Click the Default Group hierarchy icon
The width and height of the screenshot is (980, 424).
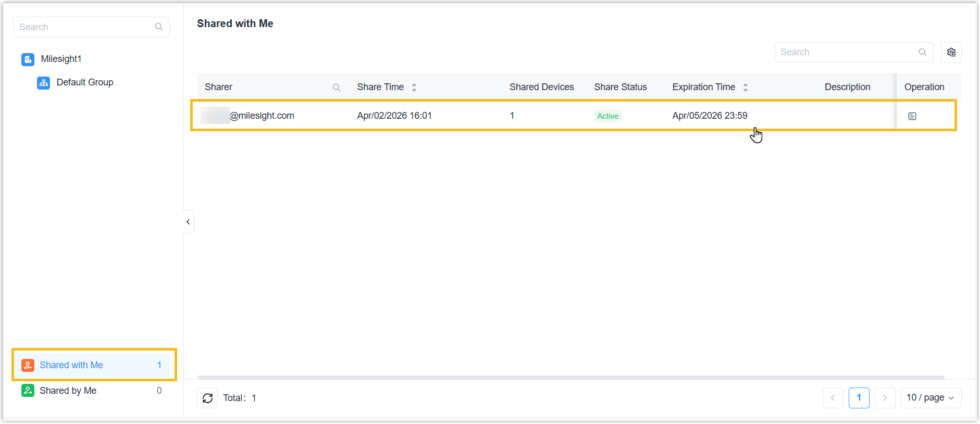pos(44,83)
